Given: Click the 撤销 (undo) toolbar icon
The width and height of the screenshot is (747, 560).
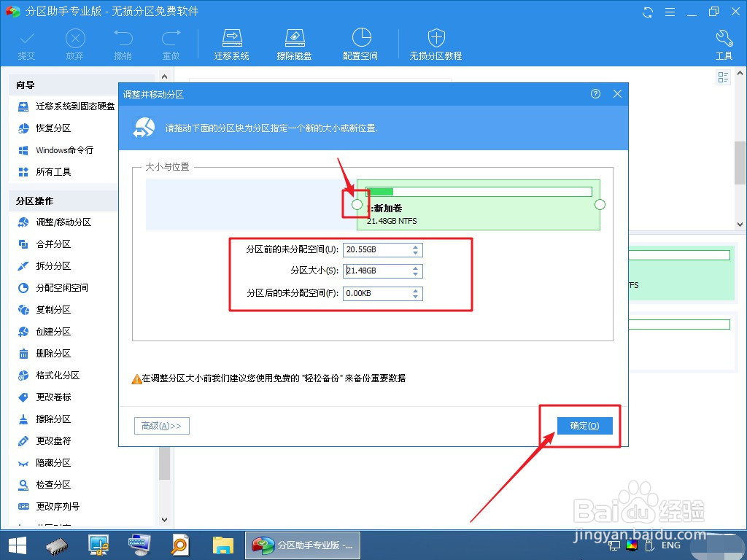Looking at the screenshot, I should 123,44.
